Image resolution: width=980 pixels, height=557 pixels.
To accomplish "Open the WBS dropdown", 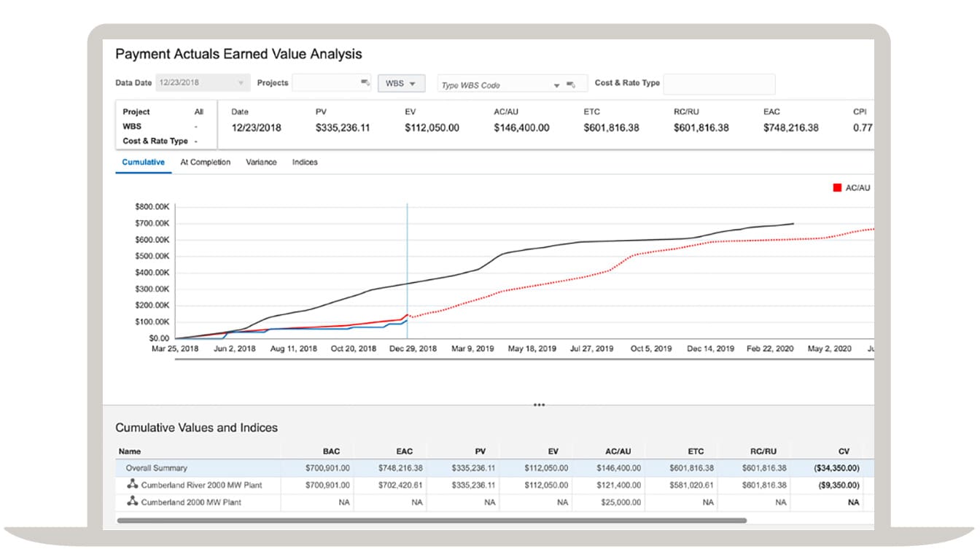I will point(402,82).
